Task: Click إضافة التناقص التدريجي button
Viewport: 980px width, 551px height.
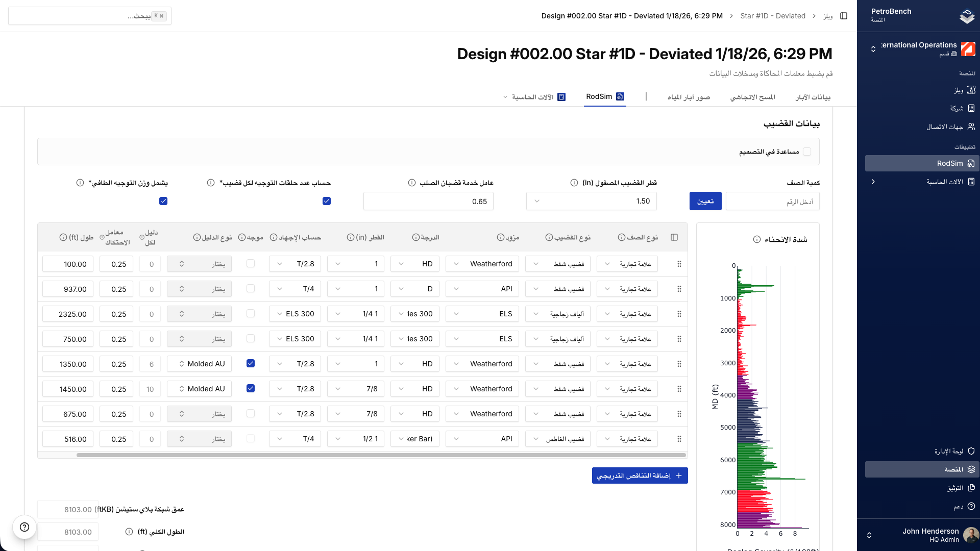Action: [x=640, y=475]
